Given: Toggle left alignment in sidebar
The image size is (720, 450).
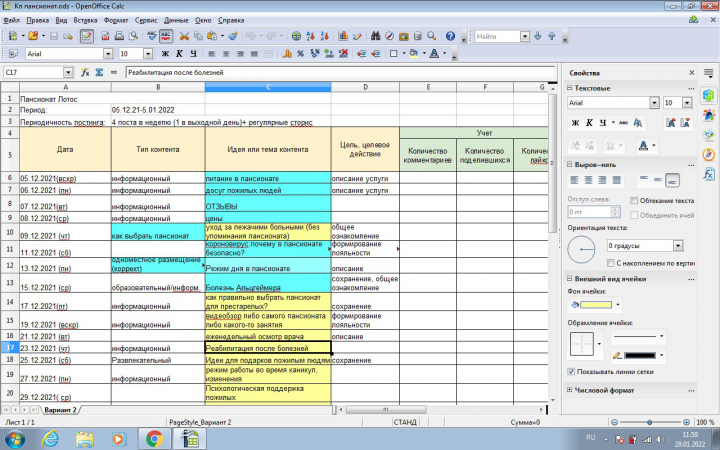Looking at the screenshot, I should (574, 180).
